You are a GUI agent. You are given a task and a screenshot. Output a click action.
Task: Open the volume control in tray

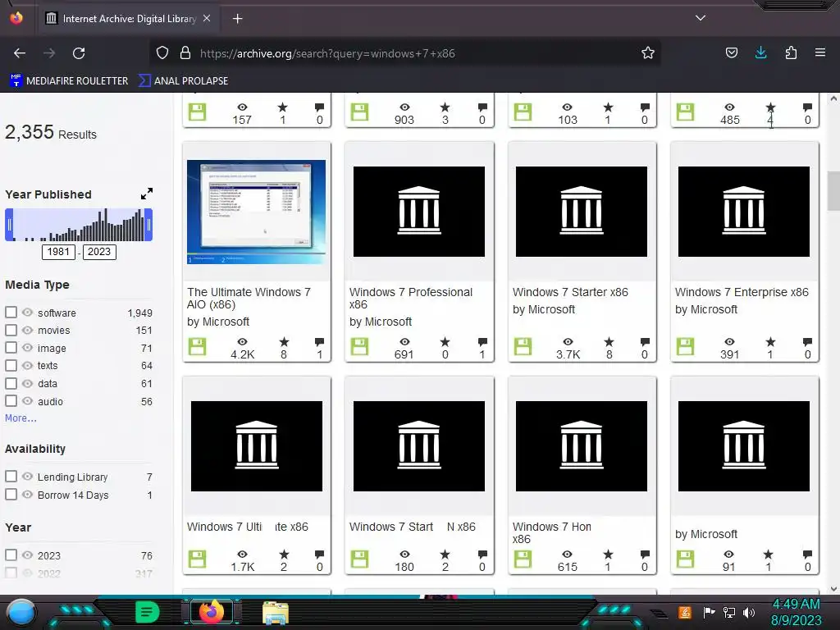[x=749, y=612]
